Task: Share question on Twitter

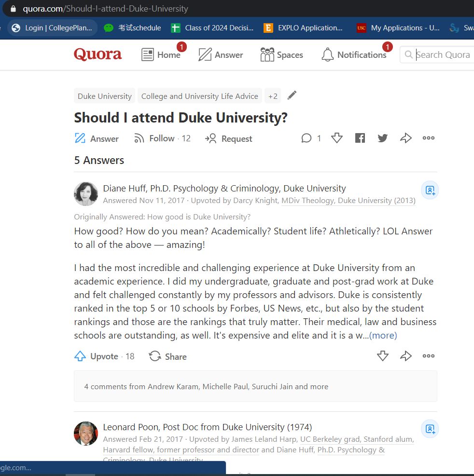Action: click(x=383, y=138)
